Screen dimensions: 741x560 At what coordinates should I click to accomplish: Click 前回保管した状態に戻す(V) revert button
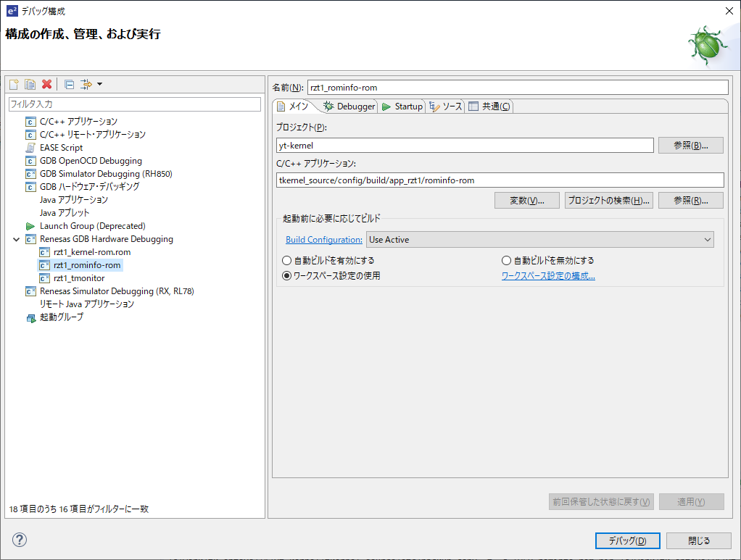click(601, 501)
